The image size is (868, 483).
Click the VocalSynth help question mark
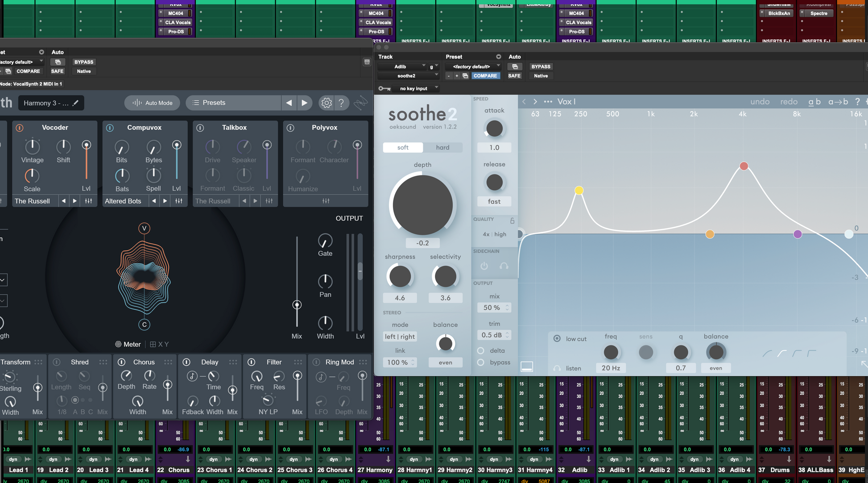coord(341,103)
